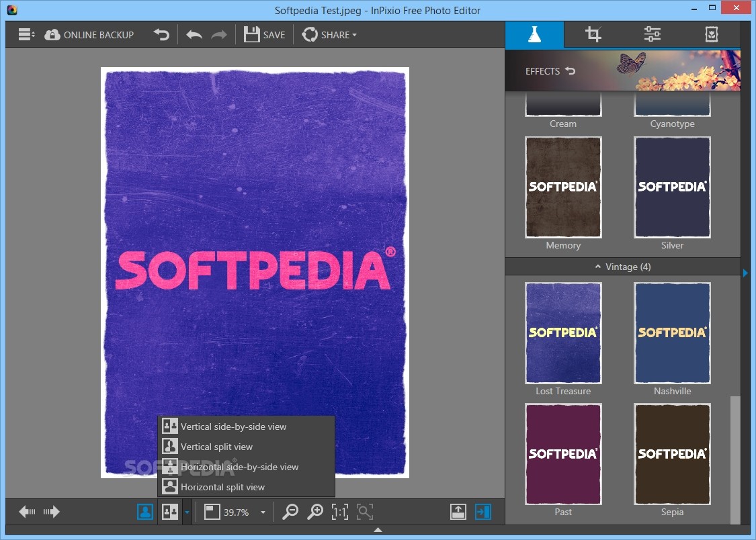Open the comparison view mode dropdown arrow

187,512
